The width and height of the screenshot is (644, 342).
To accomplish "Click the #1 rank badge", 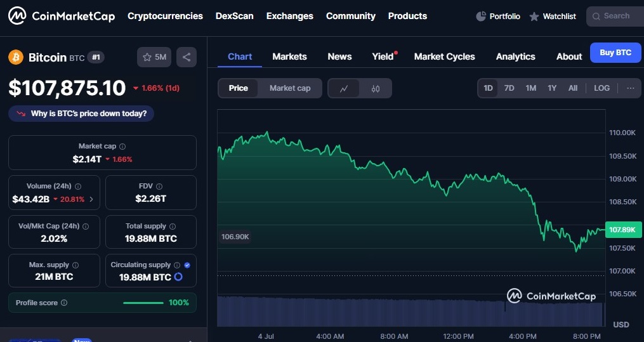I will pyautogui.click(x=96, y=57).
